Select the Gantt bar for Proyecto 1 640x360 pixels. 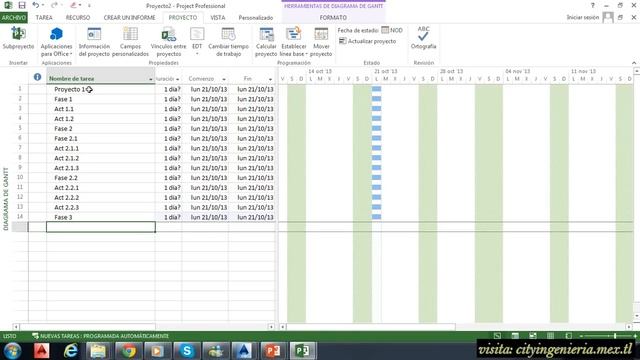coord(376,89)
